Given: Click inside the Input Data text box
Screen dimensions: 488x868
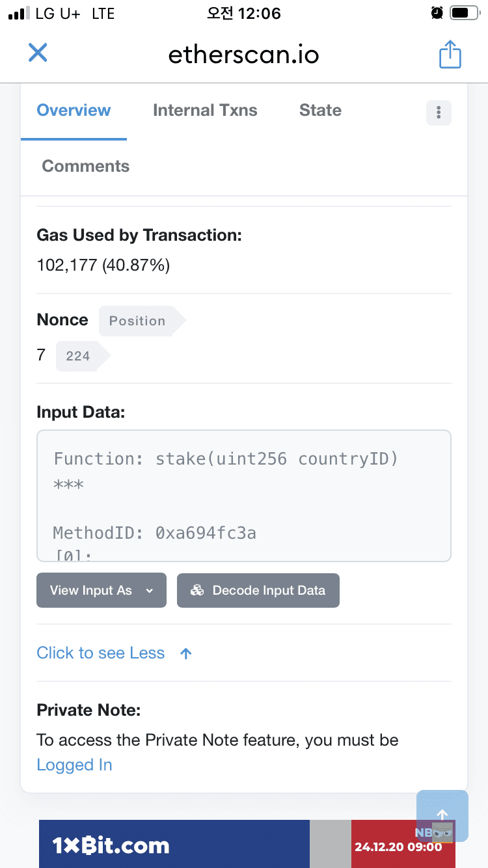Looking at the screenshot, I should (244, 496).
